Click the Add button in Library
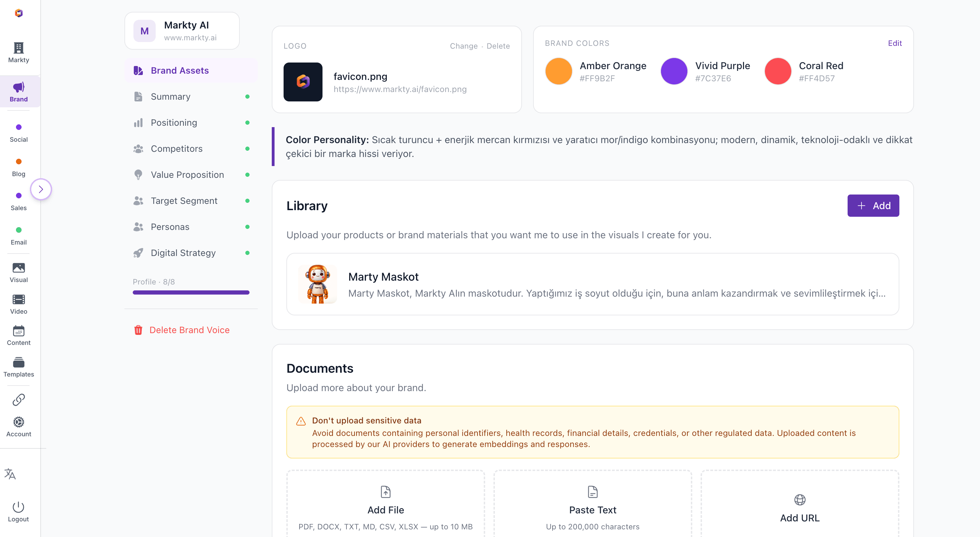The image size is (980, 537). 873,206
